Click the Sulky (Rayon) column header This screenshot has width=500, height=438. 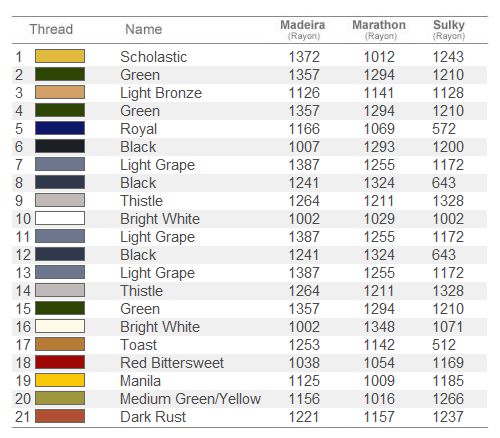point(449,30)
